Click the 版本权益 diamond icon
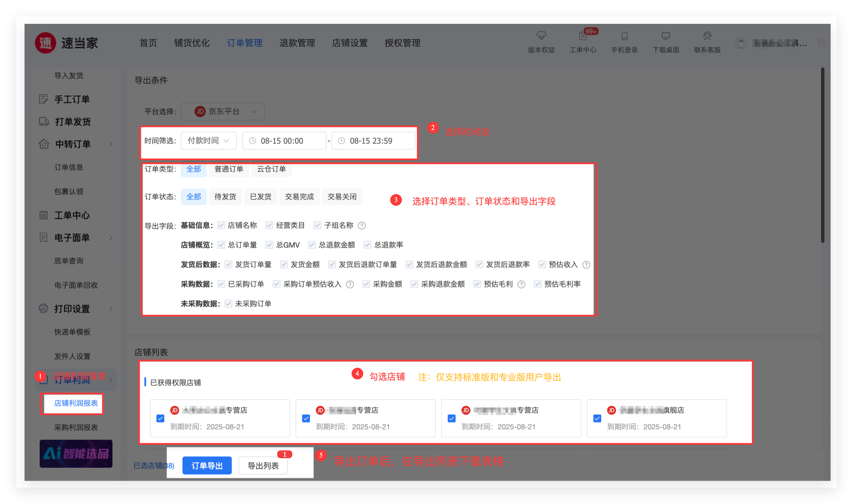The height and width of the screenshot is (504, 853). [x=541, y=36]
